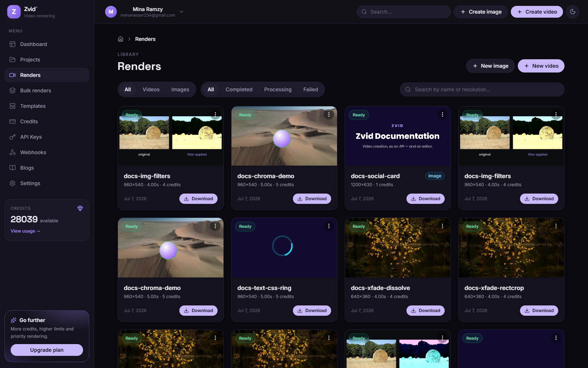
Task: Select the All status filter
Action: click(x=211, y=89)
